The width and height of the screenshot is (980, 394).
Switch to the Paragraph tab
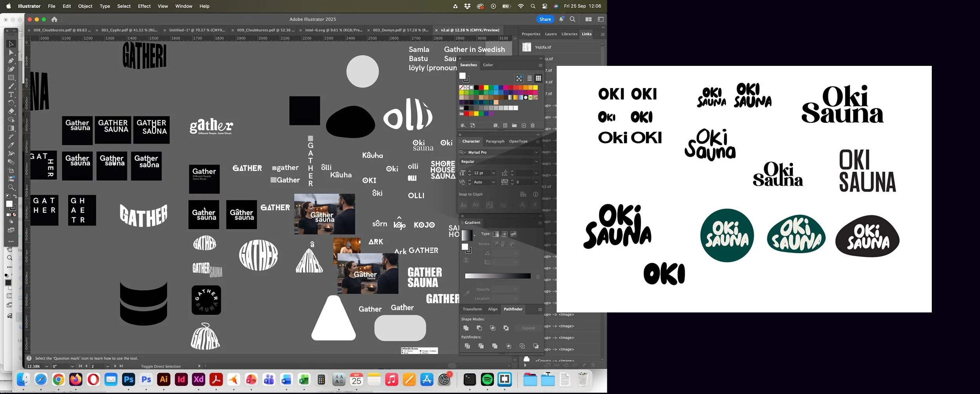click(495, 142)
